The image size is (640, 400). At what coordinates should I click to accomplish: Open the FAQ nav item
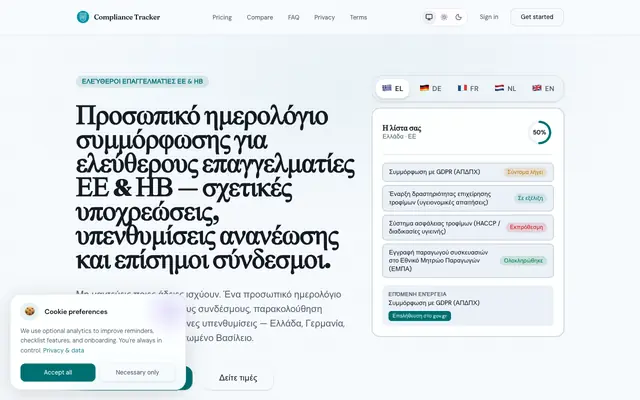click(293, 17)
